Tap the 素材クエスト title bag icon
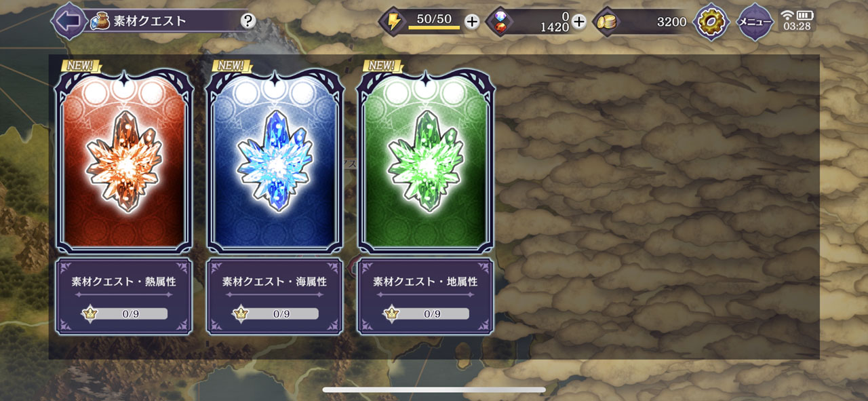 tap(100, 20)
